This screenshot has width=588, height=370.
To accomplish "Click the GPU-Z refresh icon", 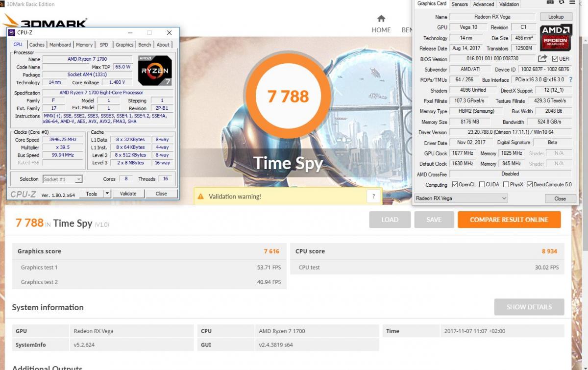I will (x=562, y=2).
